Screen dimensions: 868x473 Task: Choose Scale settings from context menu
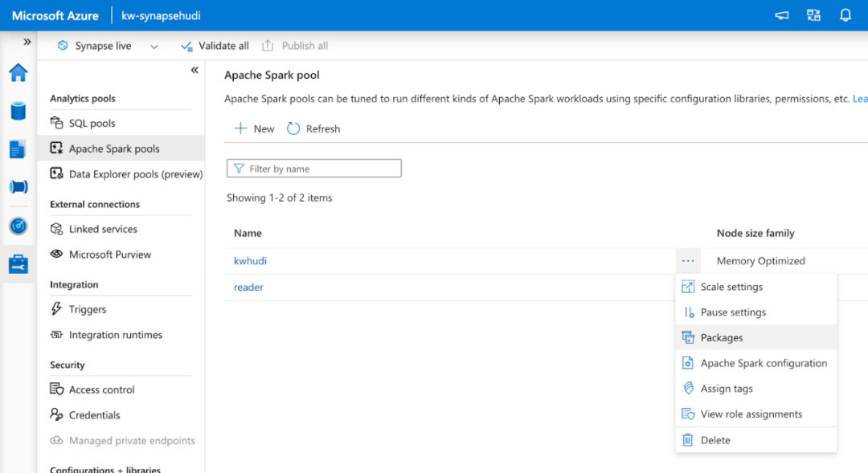coord(755,287)
